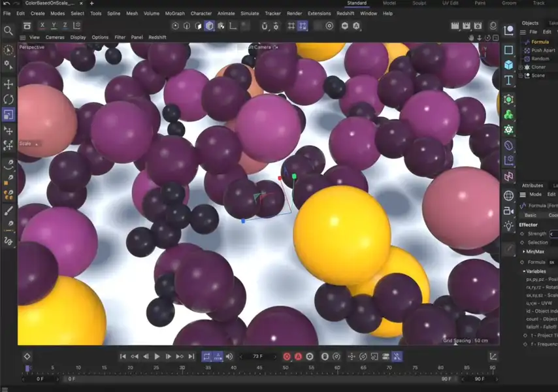This screenshot has height=392, width=558.
Task: Select the Formula object in Object Manager
Action: point(540,42)
